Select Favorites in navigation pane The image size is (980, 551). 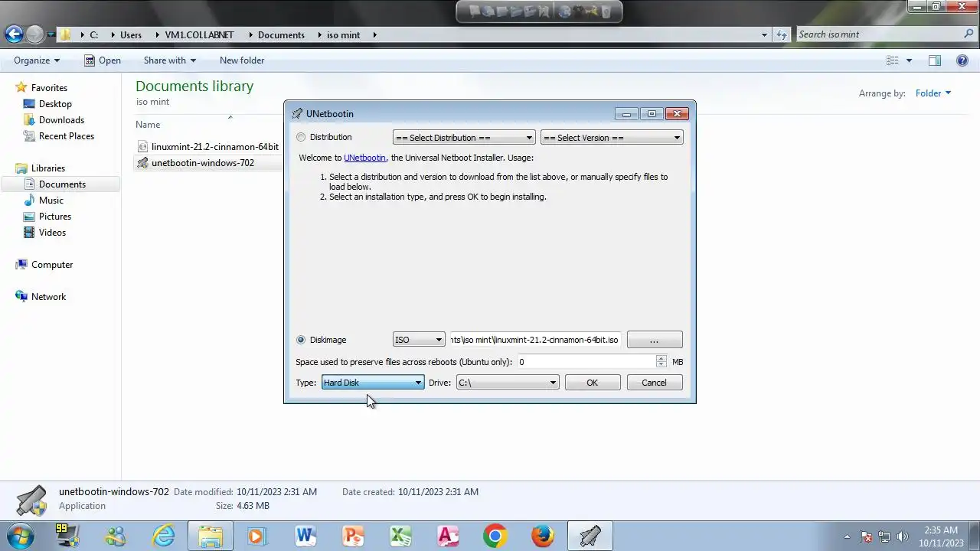pyautogui.click(x=49, y=88)
